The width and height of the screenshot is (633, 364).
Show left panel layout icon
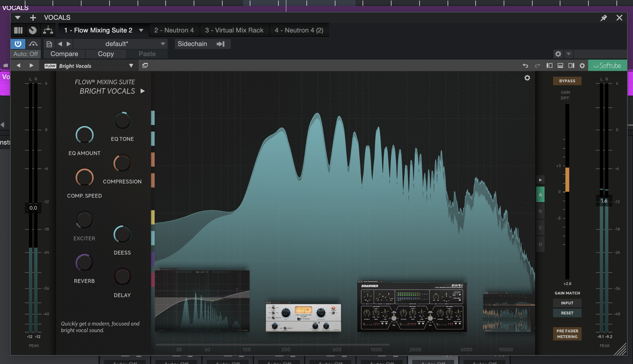click(x=549, y=65)
